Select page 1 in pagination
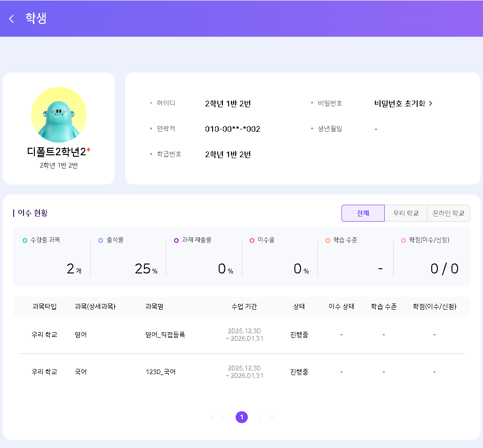The height and width of the screenshot is (448, 483). pos(242,417)
